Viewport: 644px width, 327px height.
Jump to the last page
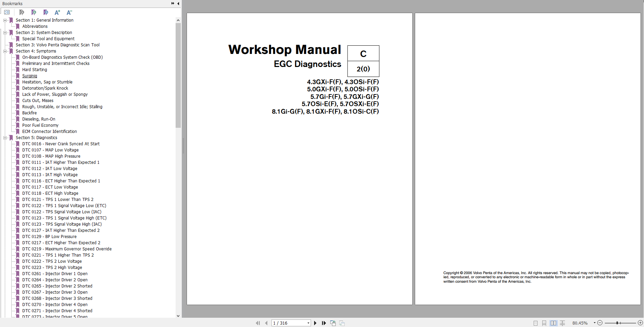click(324, 323)
